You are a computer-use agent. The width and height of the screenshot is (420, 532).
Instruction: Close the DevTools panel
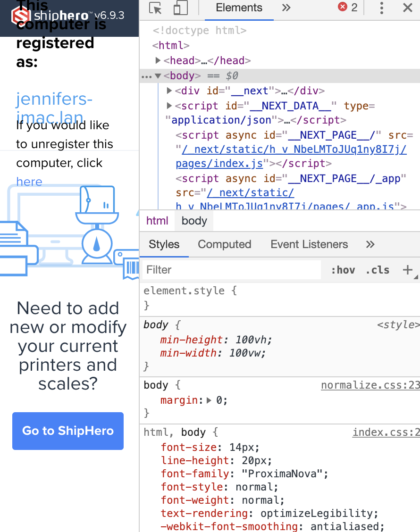(x=407, y=8)
